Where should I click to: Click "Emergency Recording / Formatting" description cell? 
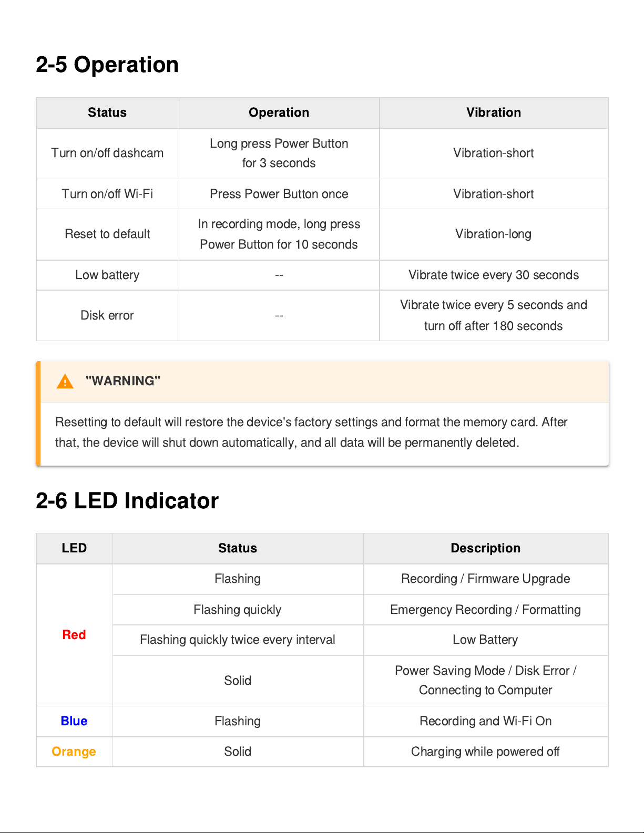[x=485, y=610]
